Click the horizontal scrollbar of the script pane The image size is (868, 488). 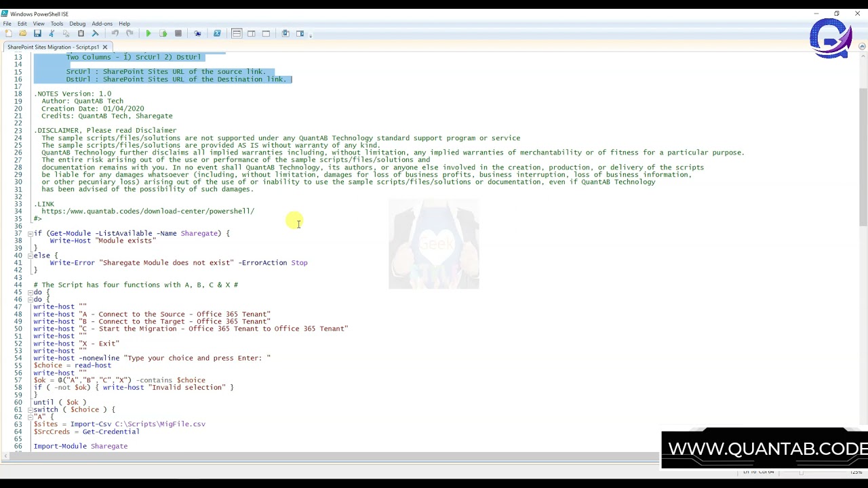point(330,455)
